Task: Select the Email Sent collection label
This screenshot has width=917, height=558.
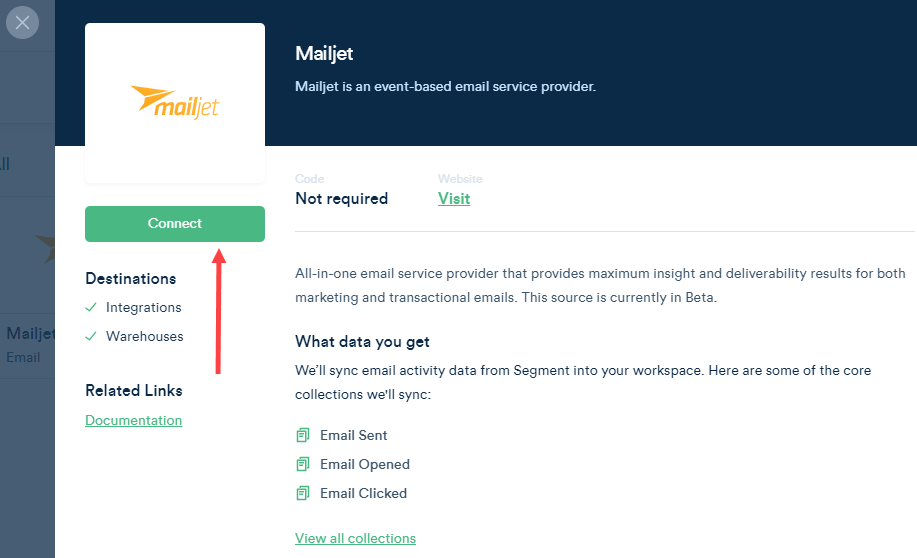Action: pos(353,435)
